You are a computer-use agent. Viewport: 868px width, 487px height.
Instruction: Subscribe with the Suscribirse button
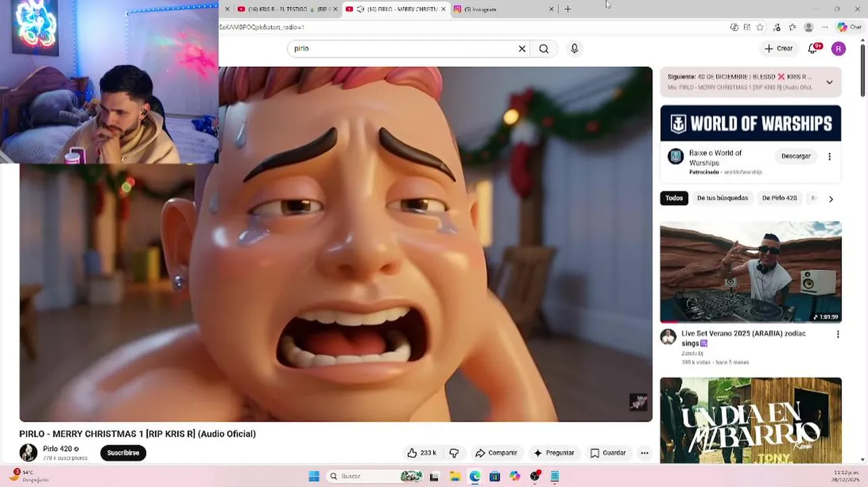tap(123, 453)
